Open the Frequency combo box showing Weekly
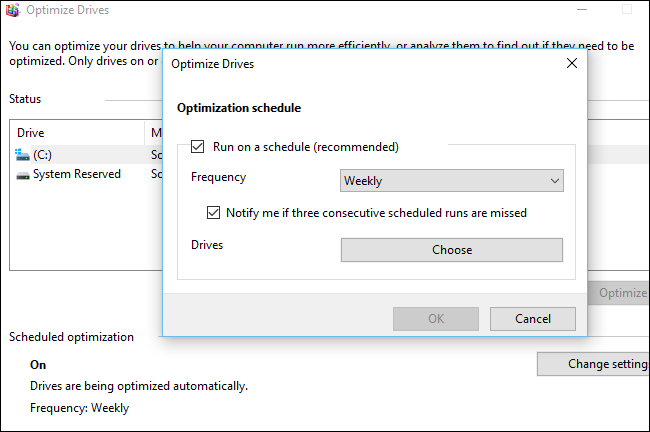650x432 pixels. [x=451, y=181]
